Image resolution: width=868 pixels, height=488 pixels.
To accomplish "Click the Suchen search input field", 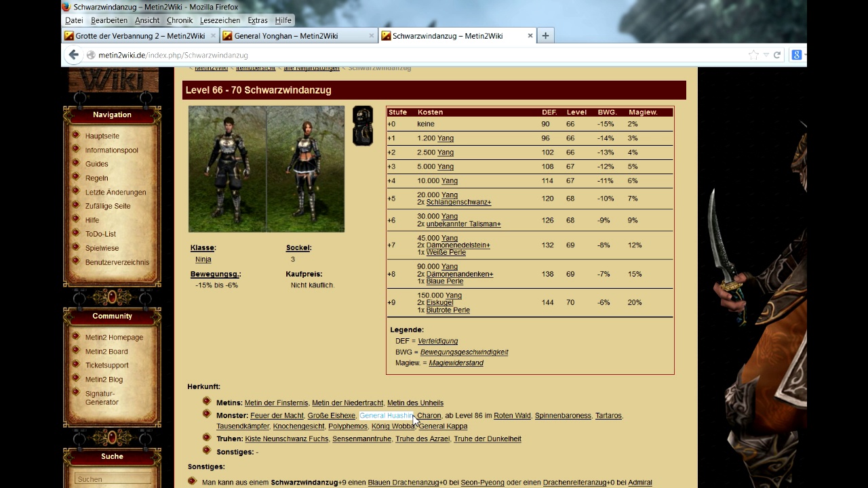I will 113,479.
